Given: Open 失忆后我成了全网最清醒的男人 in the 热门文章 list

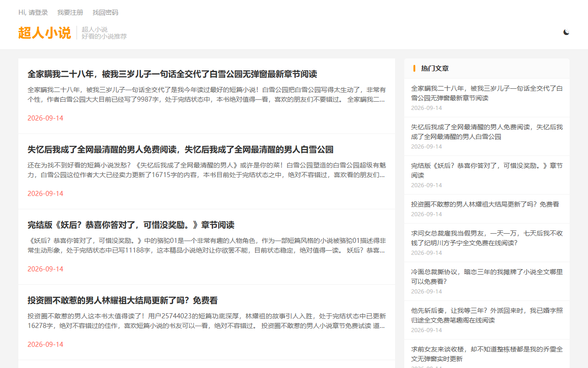Looking at the screenshot, I should click(x=487, y=132).
